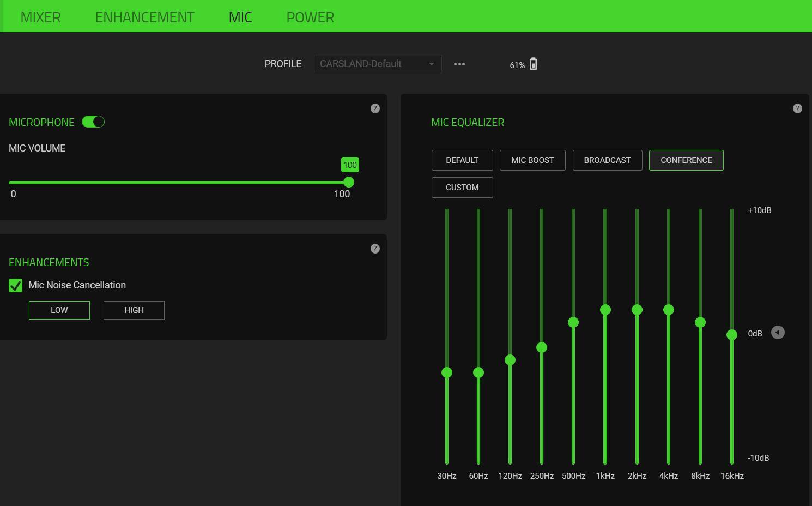The height and width of the screenshot is (506, 812).
Task: Switch to the ENHANCEMENT tab
Action: [144, 17]
